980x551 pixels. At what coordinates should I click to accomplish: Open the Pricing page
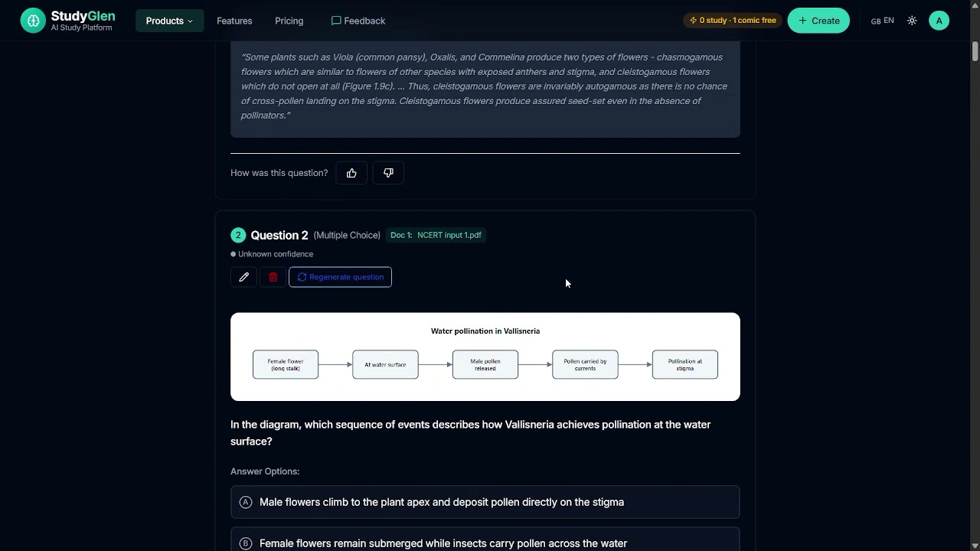coord(289,21)
